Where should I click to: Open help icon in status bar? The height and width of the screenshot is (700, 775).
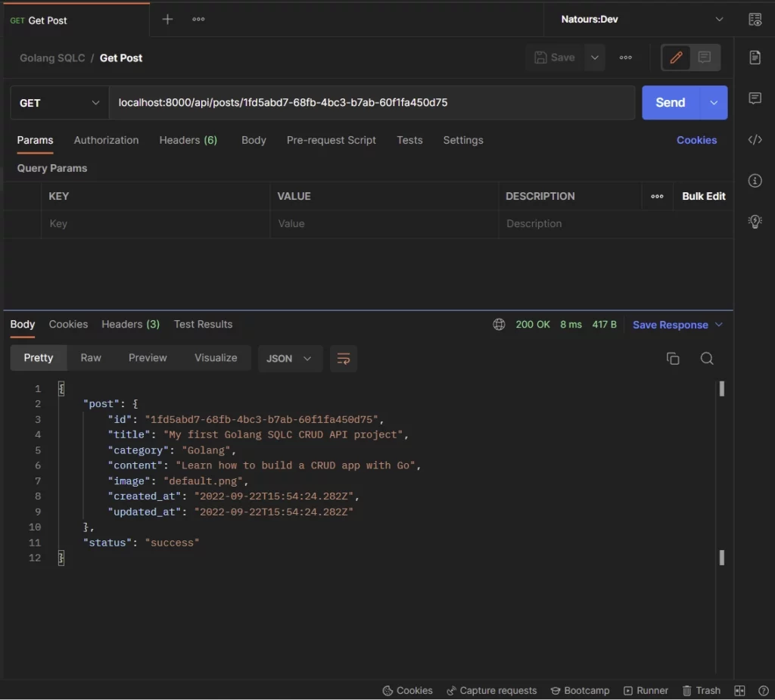coord(763,691)
